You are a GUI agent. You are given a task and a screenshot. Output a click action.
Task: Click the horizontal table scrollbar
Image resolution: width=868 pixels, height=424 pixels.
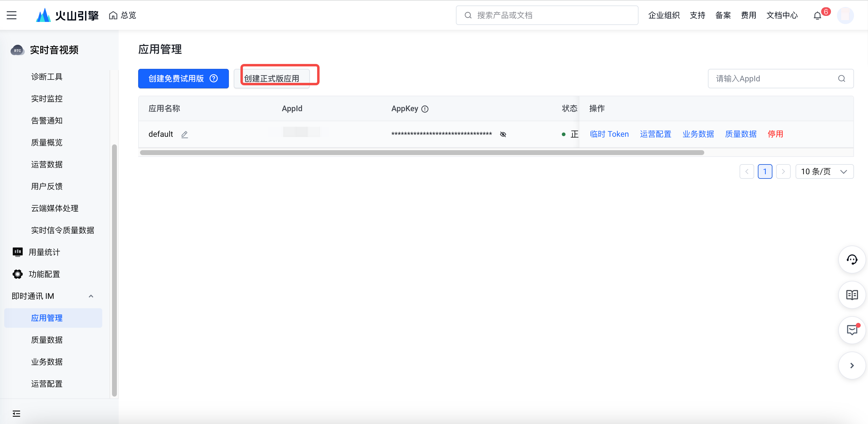click(x=422, y=153)
